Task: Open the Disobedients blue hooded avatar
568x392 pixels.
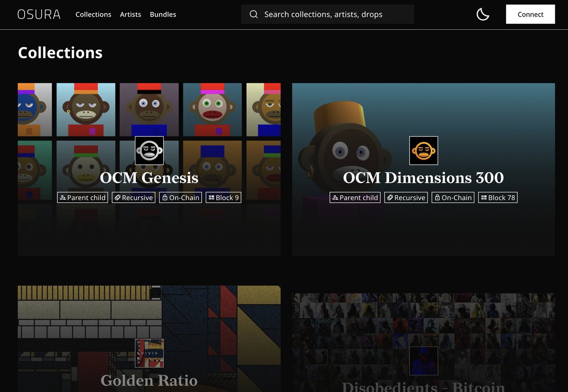Action: (424, 360)
